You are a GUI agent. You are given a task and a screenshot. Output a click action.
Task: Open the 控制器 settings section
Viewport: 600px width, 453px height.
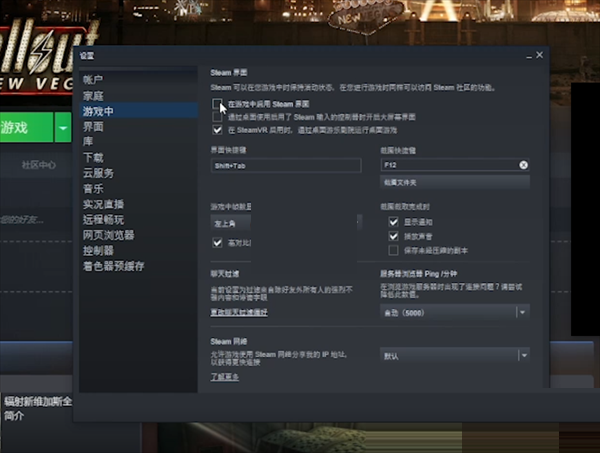click(x=98, y=250)
